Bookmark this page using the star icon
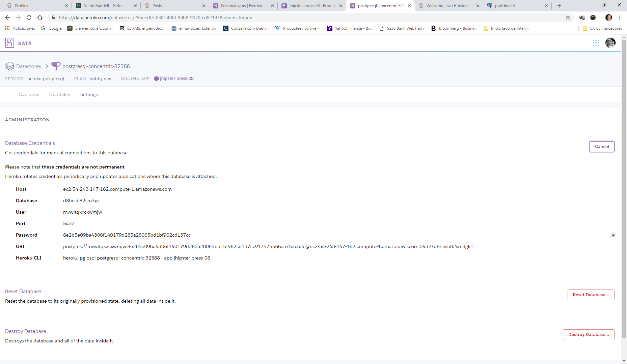The height and width of the screenshot is (364, 627). 568,18
